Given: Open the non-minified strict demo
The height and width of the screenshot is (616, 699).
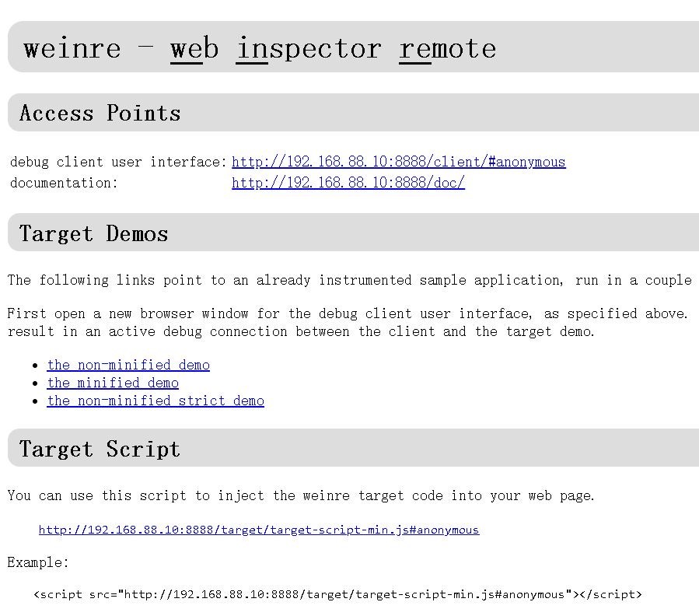Looking at the screenshot, I should tap(156, 401).
